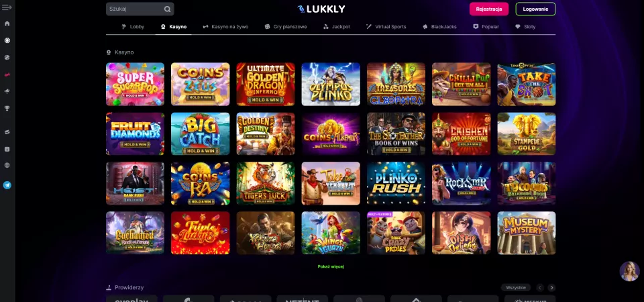This screenshot has height=302, width=644.
Task: Expand the sidebar menu icon
Action: click(x=7, y=7)
